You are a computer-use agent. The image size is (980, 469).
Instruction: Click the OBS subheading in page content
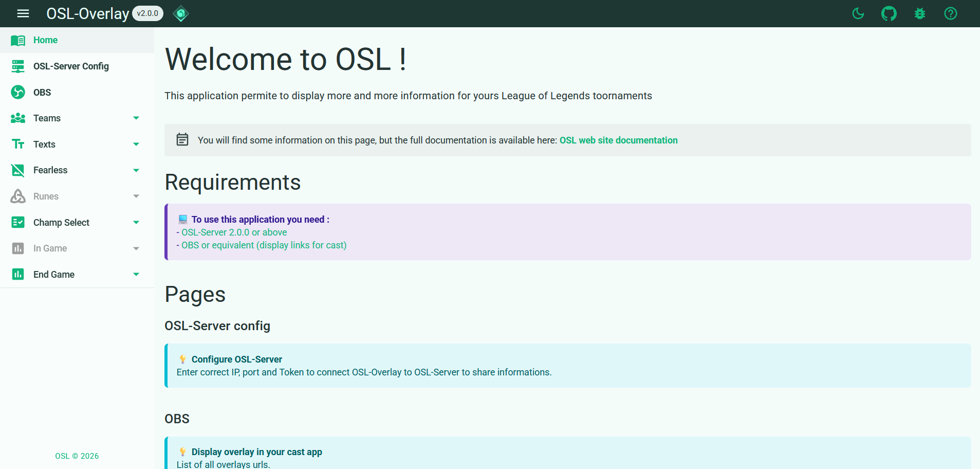tap(177, 419)
